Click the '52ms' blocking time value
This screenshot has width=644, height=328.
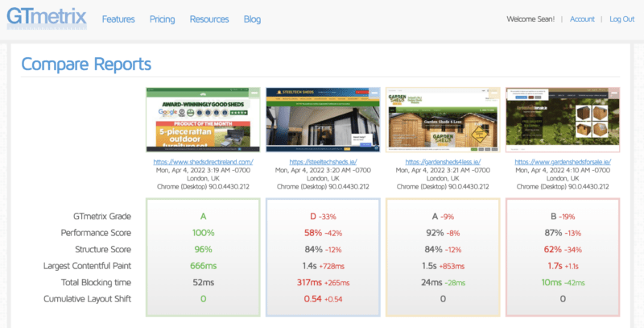(204, 282)
